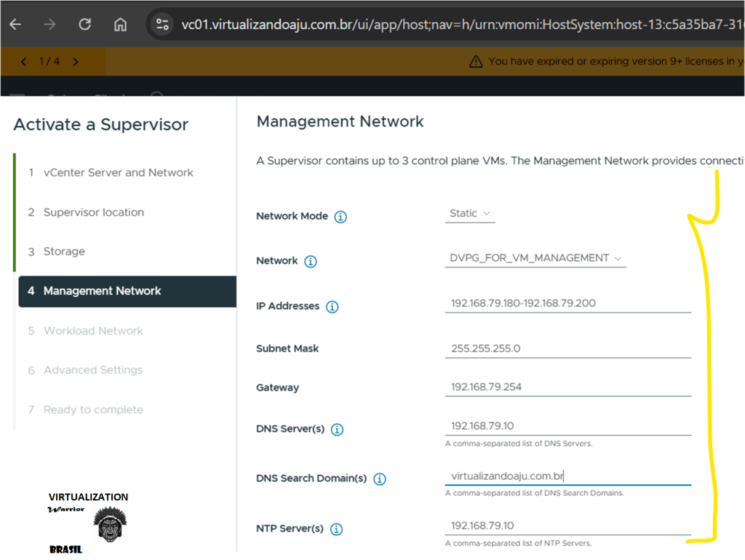Viewport: 745px width, 560px height.
Task: Reload the page with the refresh icon
Action: point(85,24)
